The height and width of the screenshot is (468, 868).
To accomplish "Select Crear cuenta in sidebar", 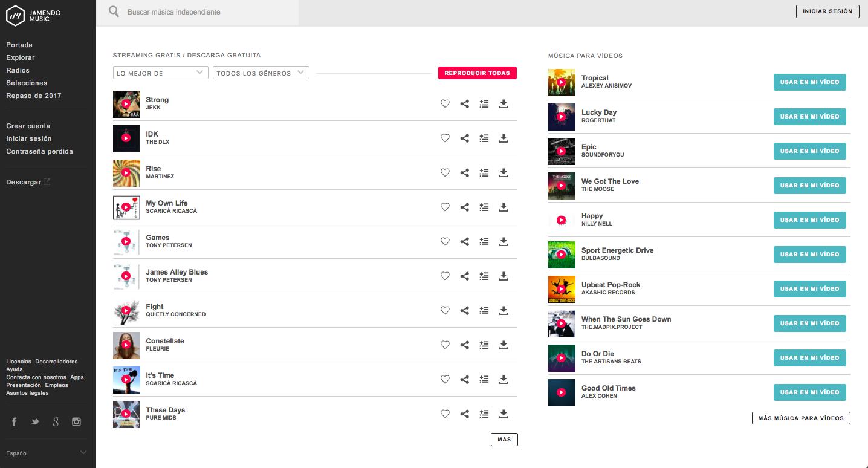I will tap(28, 126).
